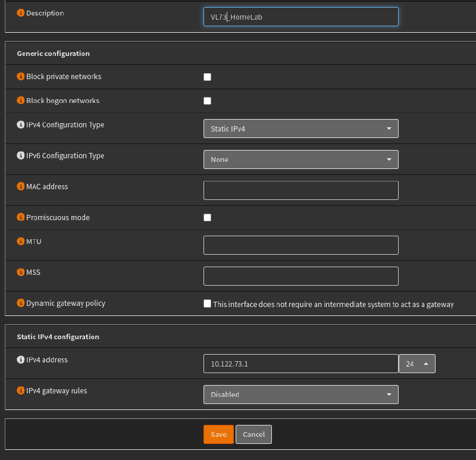Viewport: 476px width, 460px height.
Task: Show help for Dynamic gateway policy
Action: pos(20,303)
